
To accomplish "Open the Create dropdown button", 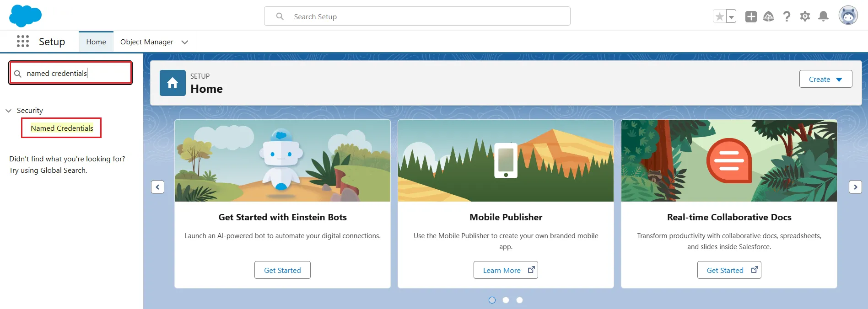I will tap(825, 79).
